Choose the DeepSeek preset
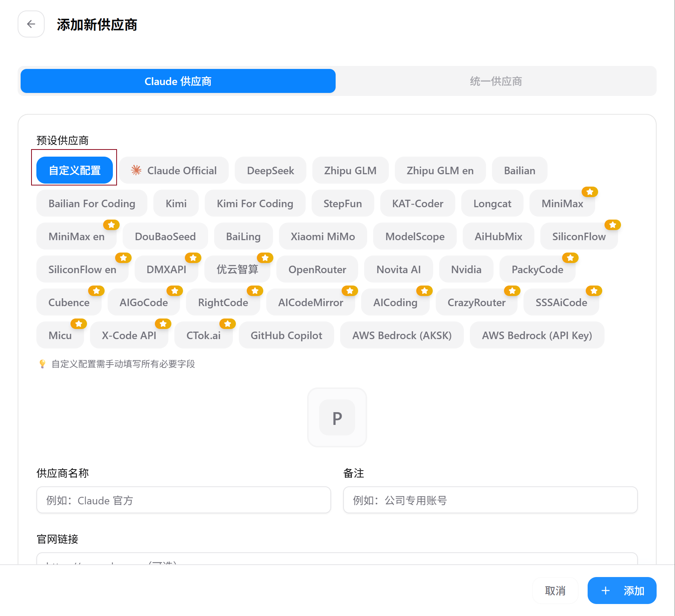Viewport: 675px width, 616px height. coord(270,170)
